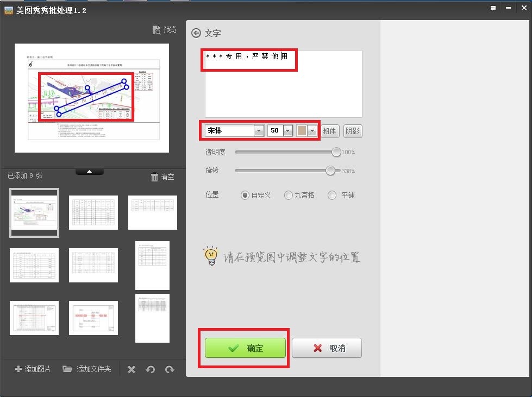
Task: Rotate image counter-clockwise
Action: click(151, 369)
